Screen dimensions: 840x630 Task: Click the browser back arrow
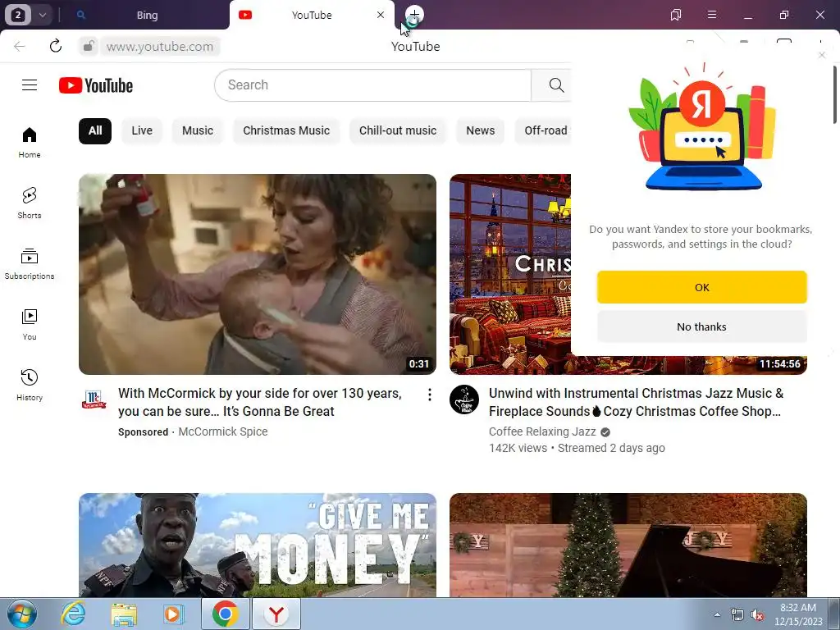point(20,46)
